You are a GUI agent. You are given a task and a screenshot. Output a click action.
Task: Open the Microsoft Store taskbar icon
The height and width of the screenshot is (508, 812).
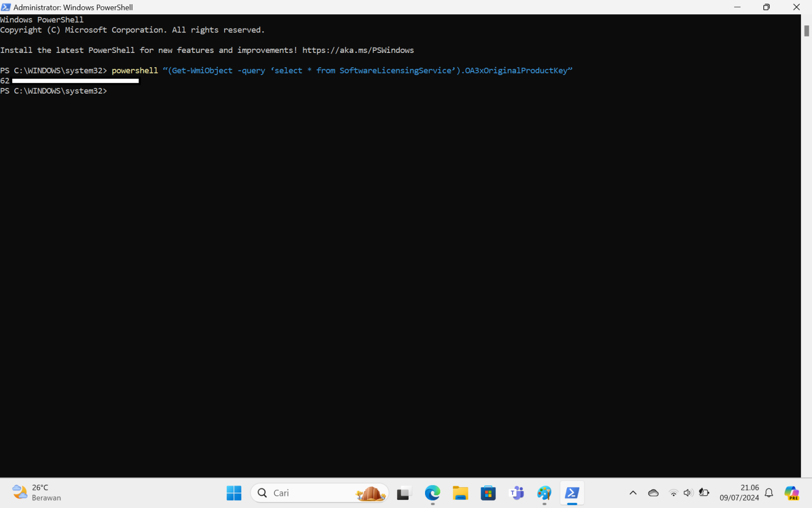[x=488, y=493]
